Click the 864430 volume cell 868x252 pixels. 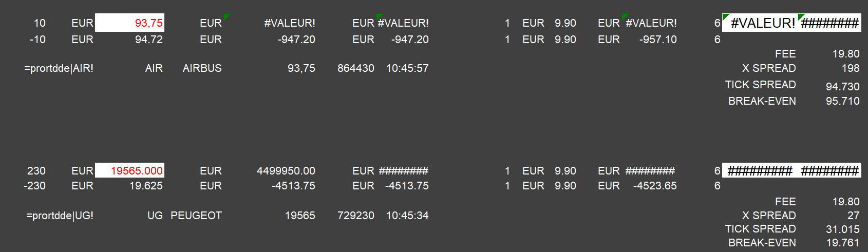[x=355, y=68]
